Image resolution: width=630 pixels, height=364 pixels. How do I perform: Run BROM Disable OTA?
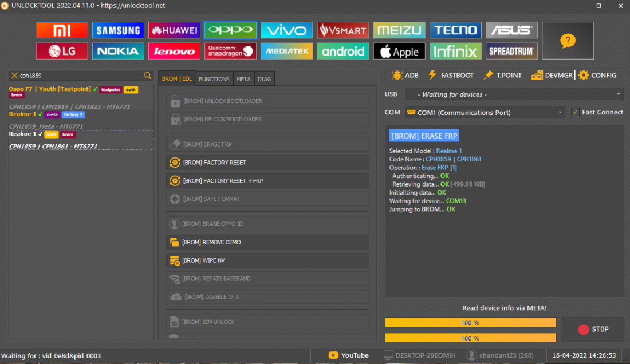[x=267, y=297]
